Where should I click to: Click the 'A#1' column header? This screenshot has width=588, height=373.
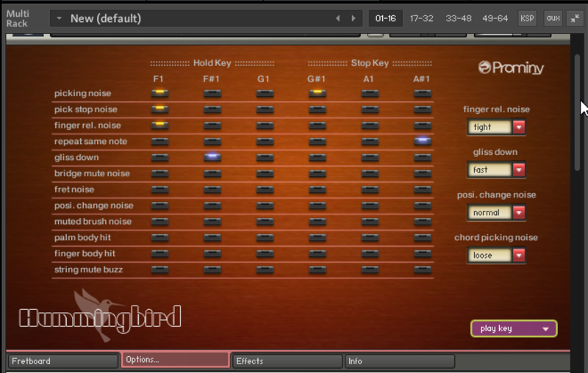pos(421,79)
